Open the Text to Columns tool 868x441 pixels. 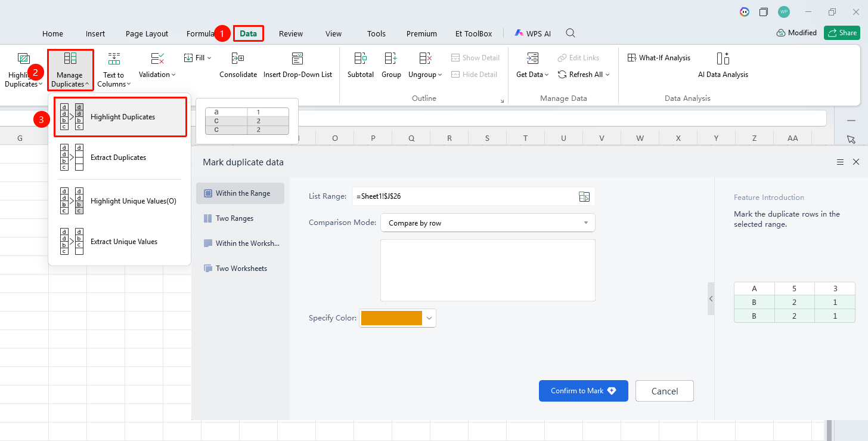[114, 69]
